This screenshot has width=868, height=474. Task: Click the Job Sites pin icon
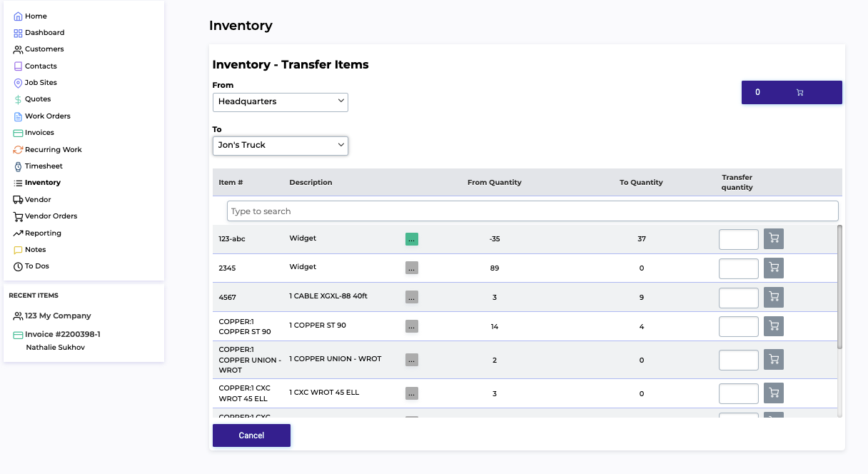(x=18, y=83)
